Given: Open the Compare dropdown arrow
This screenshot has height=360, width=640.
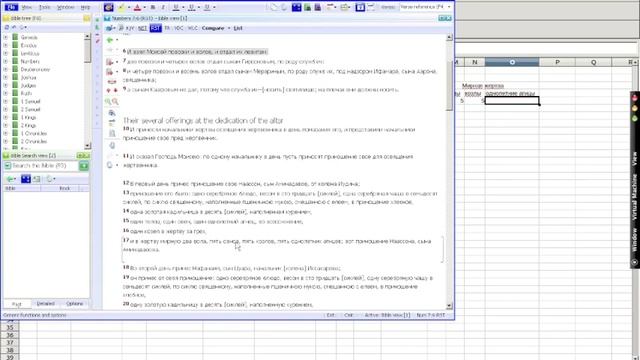Looking at the screenshot, I should 229,28.
